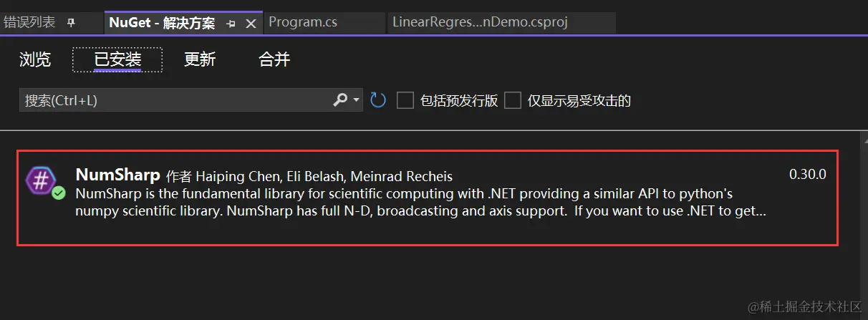Click the NumSharp version 0.30.0 label

tap(808, 174)
